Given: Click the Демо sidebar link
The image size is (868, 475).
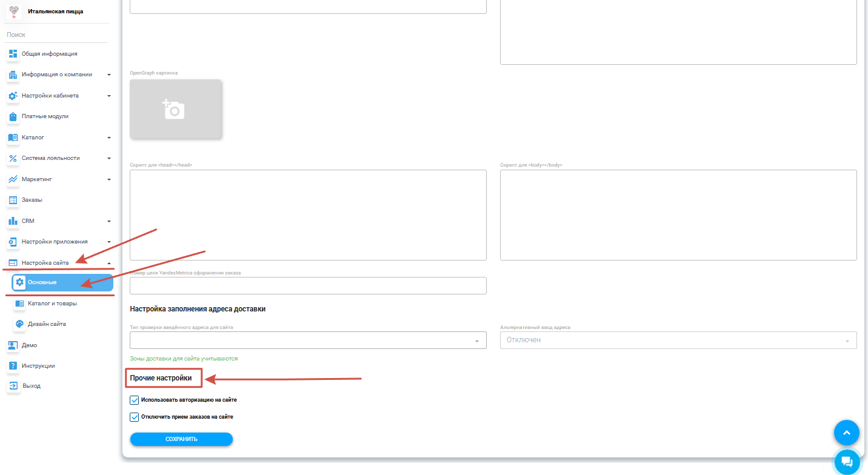Looking at the screenshot, I should click(29, 345).
